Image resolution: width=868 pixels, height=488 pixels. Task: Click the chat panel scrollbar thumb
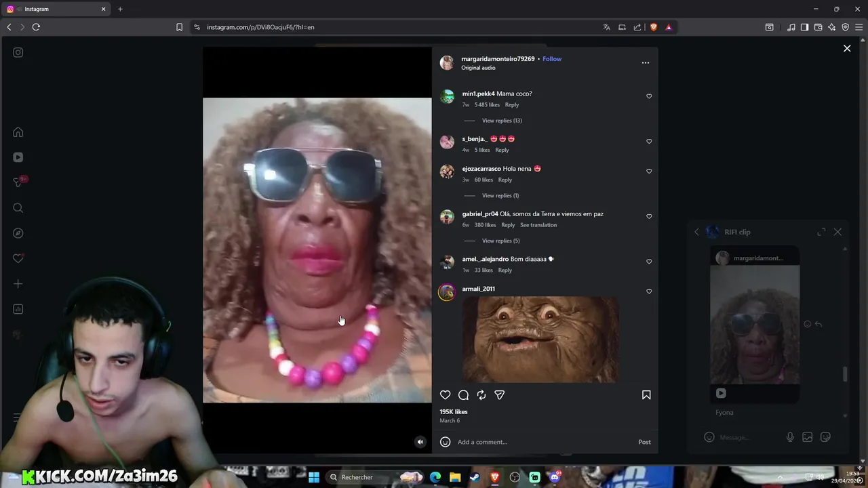coord(845,374)
